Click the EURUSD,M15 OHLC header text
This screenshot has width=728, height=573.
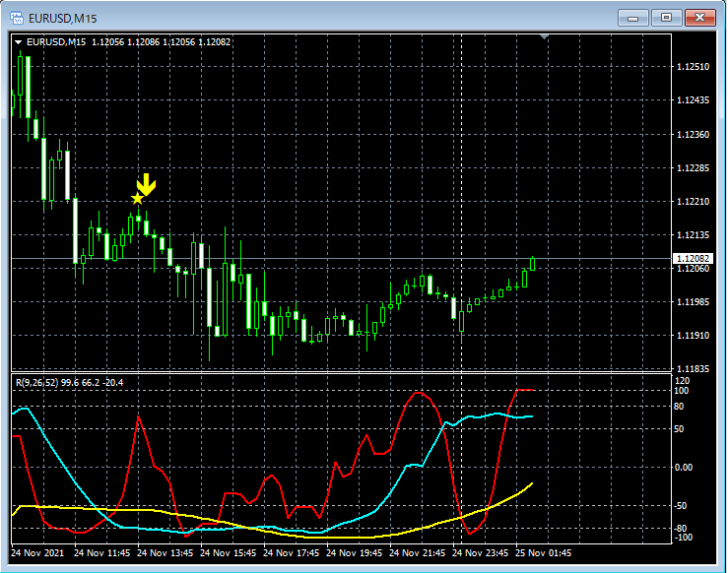[x=129, y=42]
